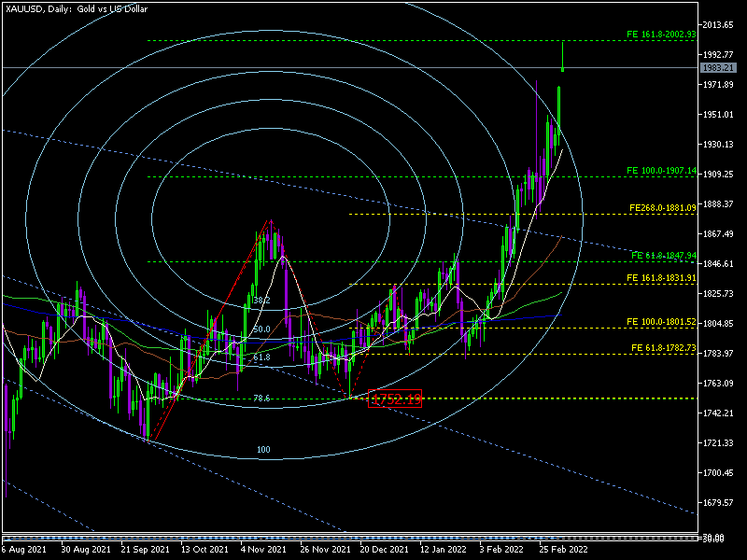Click the 50.0 Fibonacci retracement label

[261, 329]
